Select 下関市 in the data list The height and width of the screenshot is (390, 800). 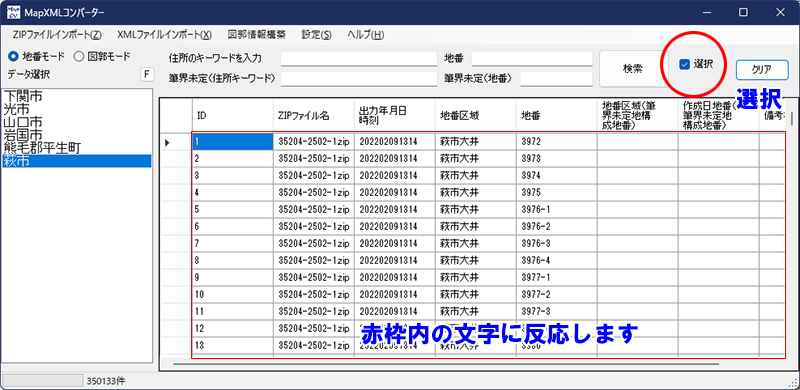coord(77,96)
